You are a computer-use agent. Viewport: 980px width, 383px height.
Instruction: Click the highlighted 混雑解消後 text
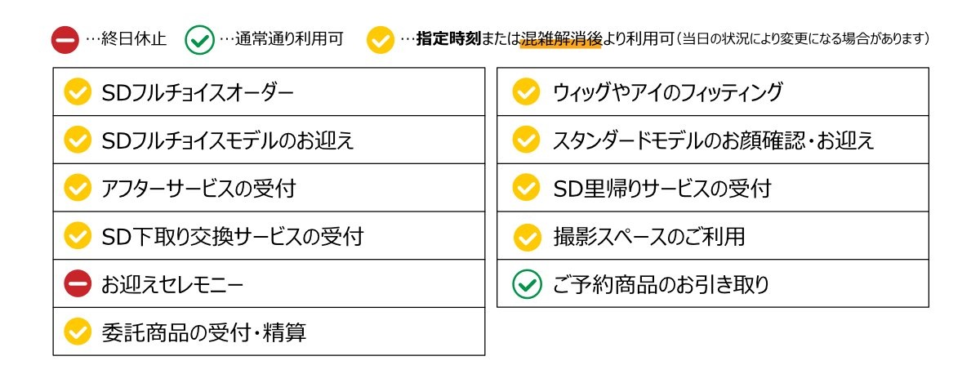click(x=560, y=39)
